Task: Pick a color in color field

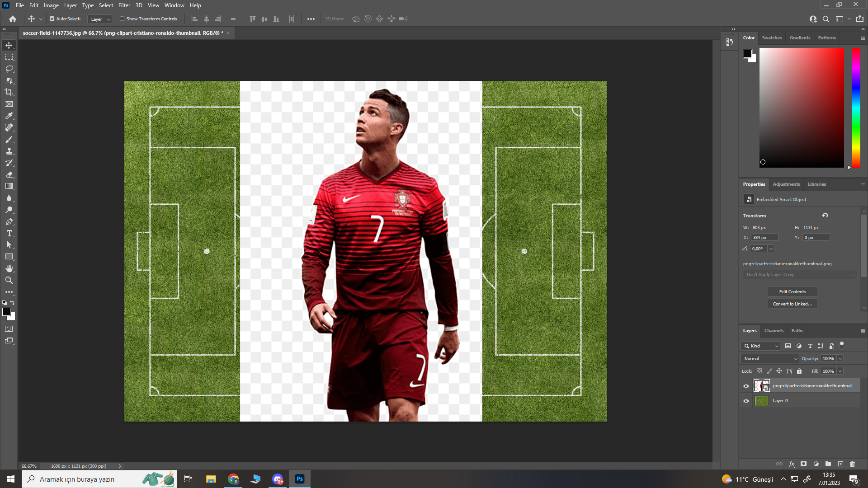Action: [802, 108]
